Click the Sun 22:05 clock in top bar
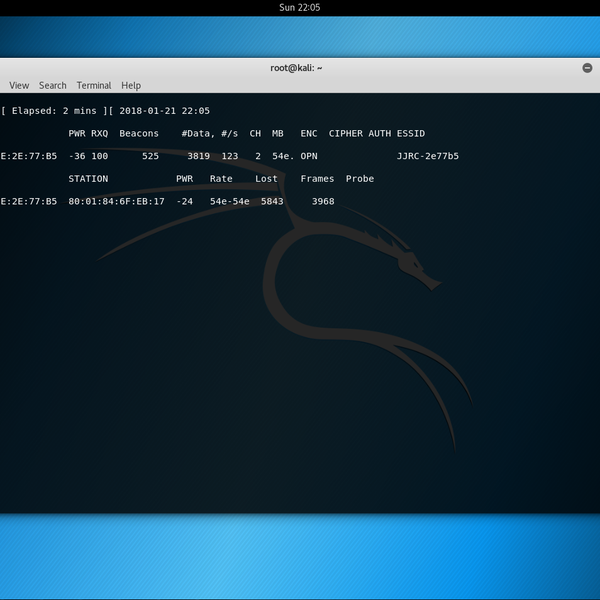Viewport: 600px width, 600px height. [300, 8]
